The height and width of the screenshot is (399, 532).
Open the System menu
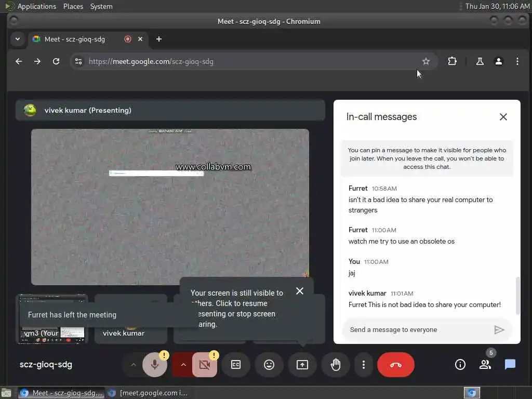pyautogui.click(x=101, y=6)
